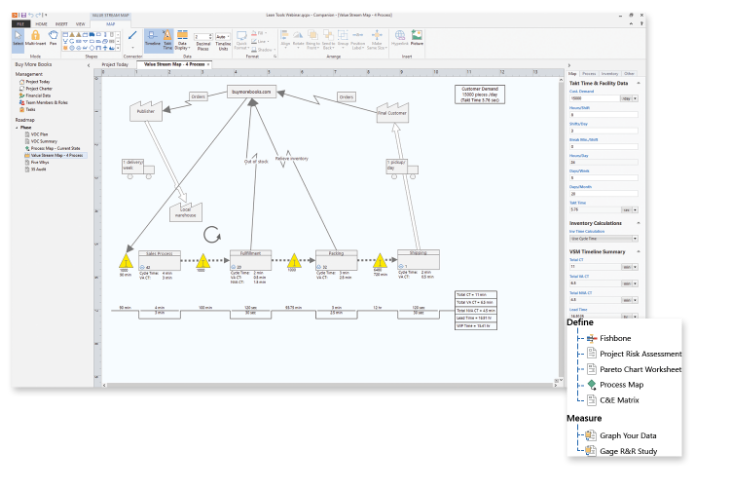
Task: Insert a Picture from the ribbon
Action: [416, 39]
